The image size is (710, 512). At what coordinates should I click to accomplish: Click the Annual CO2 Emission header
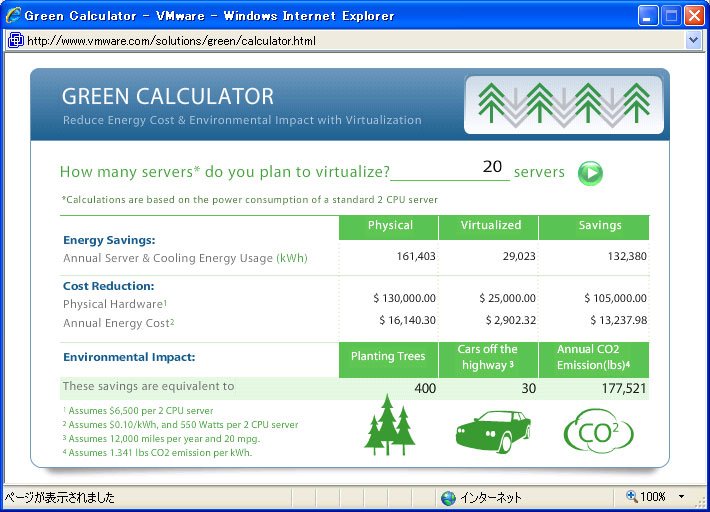click(x=594, y=359)
